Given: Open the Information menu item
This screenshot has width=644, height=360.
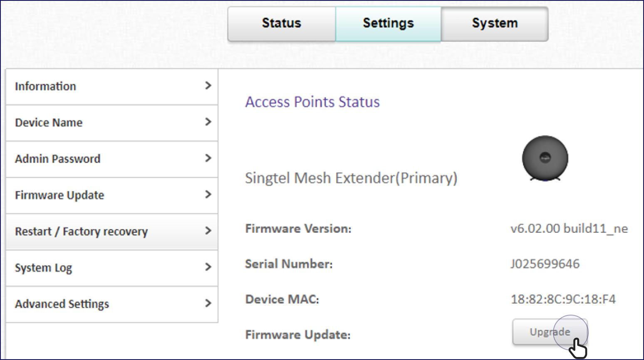Looking at the screenshot, I should click(112, 86).
